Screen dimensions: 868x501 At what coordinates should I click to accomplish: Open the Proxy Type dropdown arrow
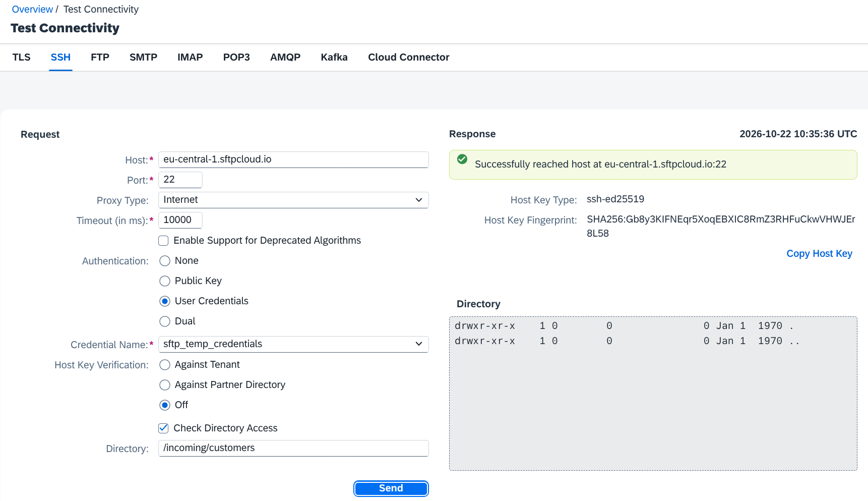tap(418, 200)
